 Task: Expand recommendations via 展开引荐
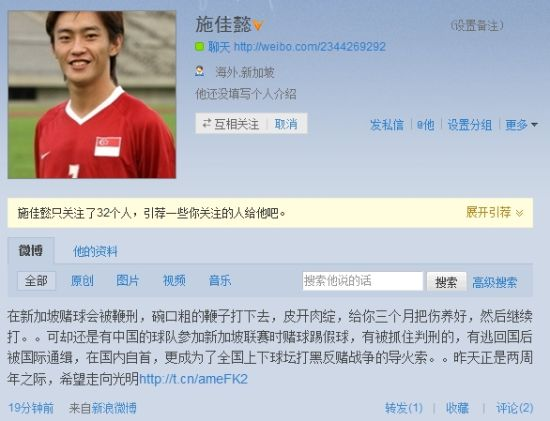tap(495, 212)
